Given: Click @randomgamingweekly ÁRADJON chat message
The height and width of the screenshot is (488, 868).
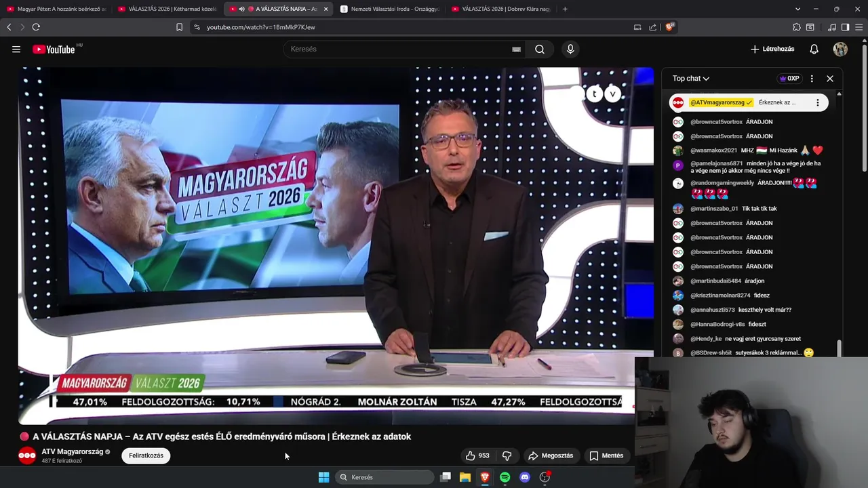Looking at the screenshot, I should (751, 188).
